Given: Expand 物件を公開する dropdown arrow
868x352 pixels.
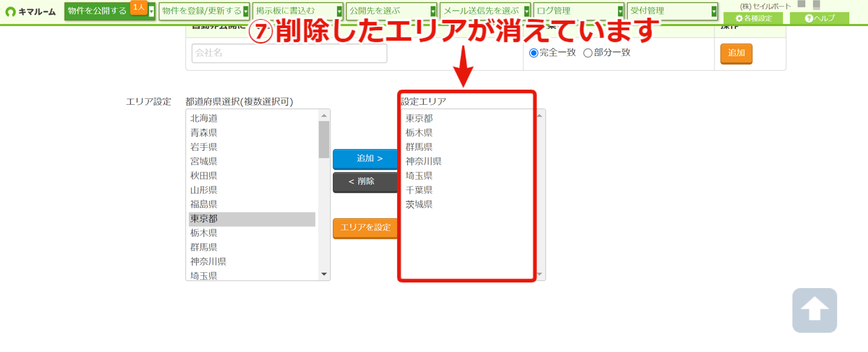Looking at the screenshot, I should [152, 11].
